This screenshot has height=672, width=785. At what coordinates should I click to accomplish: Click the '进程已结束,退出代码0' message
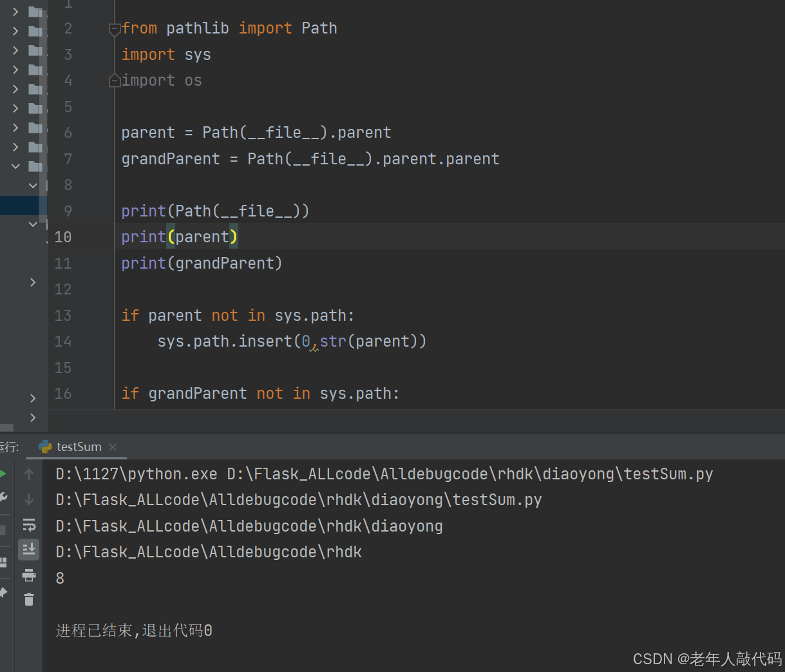tap(134, 630)
